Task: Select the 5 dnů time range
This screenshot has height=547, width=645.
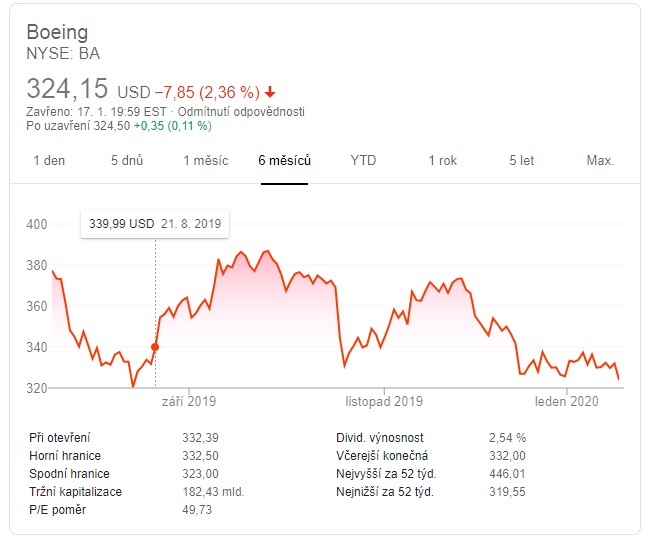Action: click(127, 160)
